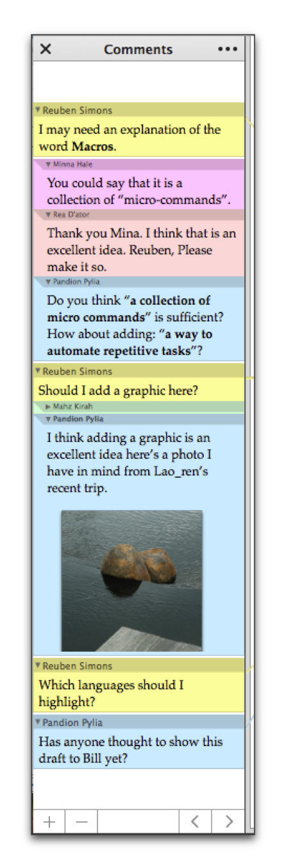The image size is (286, 868).
Task: Collapse Pandion Pylia's reply containing the photo
Action: (49, 419)
